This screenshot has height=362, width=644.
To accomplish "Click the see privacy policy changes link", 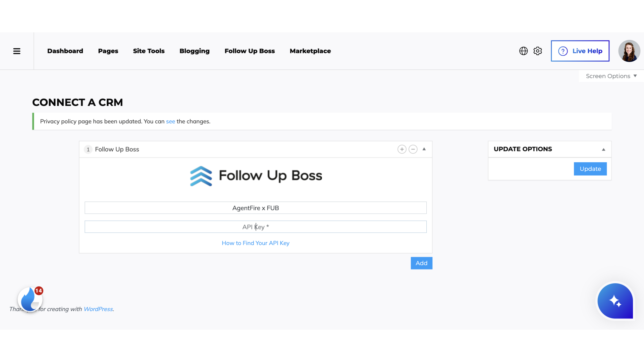I will point(170,121).
